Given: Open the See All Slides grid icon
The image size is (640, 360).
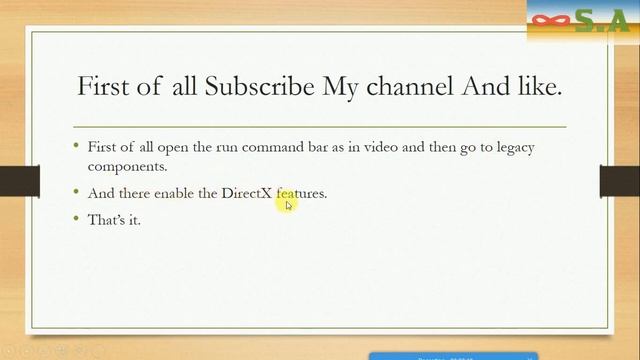Looking at the screenshot, I should [62, 350].
